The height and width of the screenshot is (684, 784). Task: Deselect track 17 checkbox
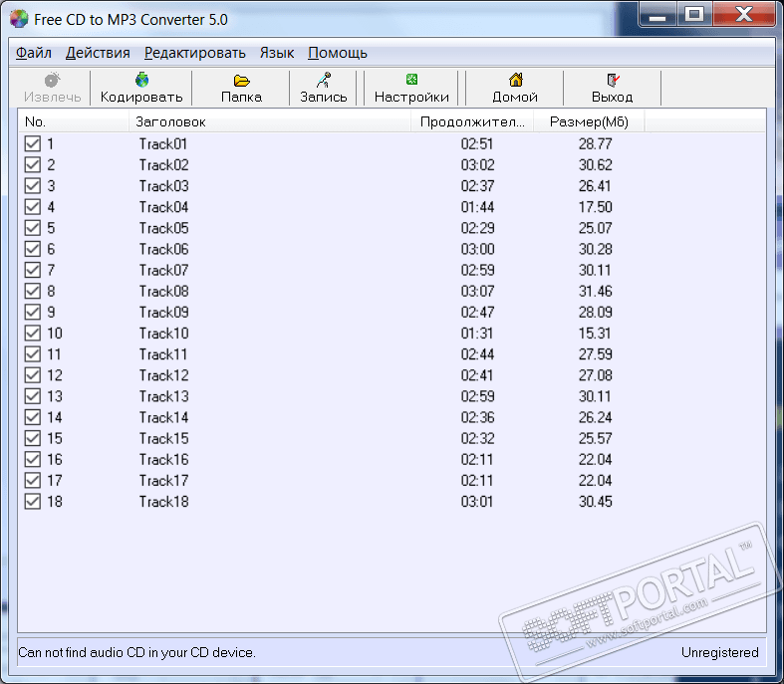click(x=33, y=480)
